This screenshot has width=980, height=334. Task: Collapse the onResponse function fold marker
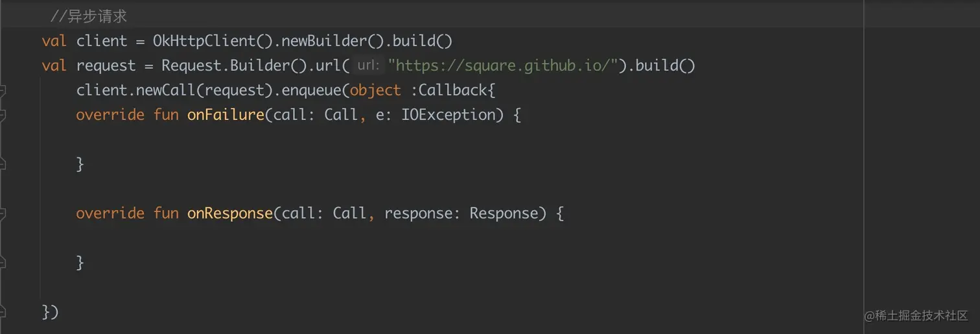click(3, 213)
